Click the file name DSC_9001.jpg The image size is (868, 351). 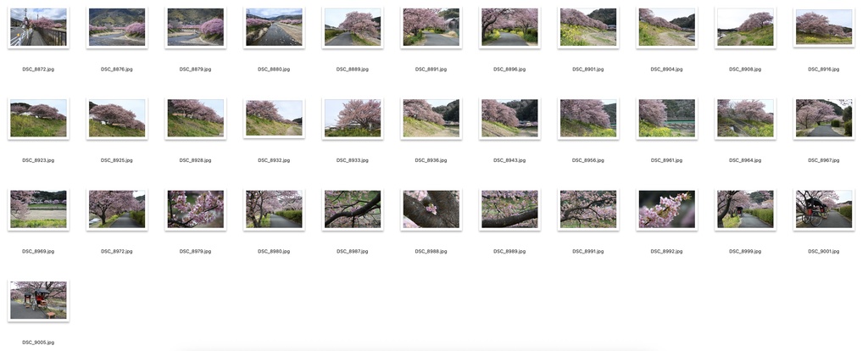pyautogui.click(x=824, y=251)
